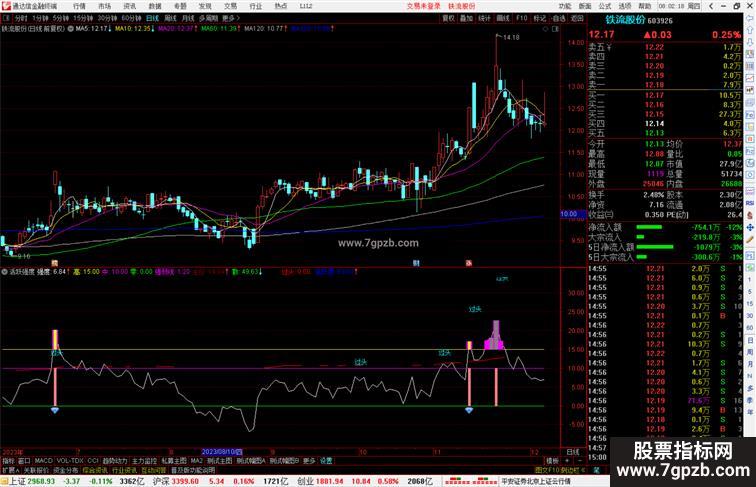Expand the 更多> period options

click(231, 18)
